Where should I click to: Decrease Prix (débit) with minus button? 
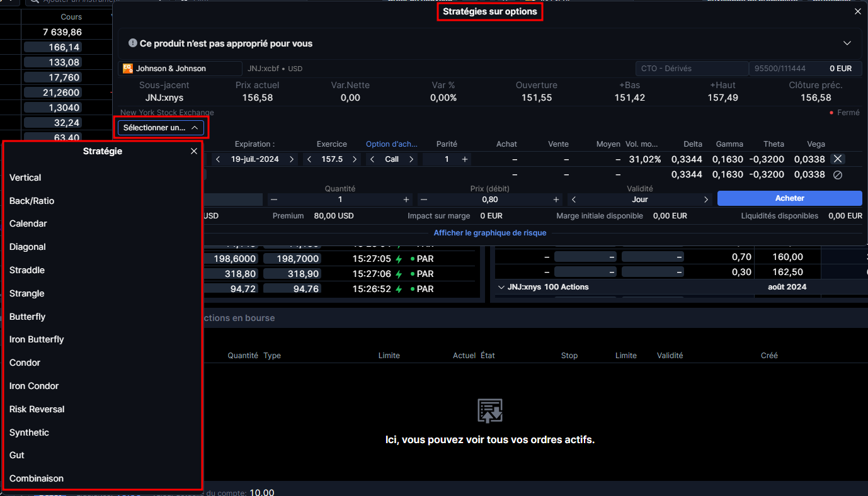coord(424,200)
